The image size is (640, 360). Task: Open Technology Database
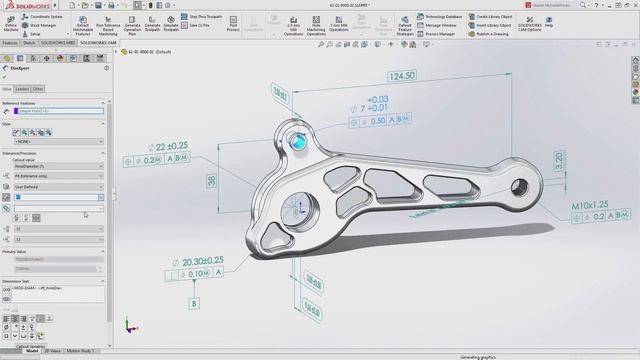tap(440, 17)
